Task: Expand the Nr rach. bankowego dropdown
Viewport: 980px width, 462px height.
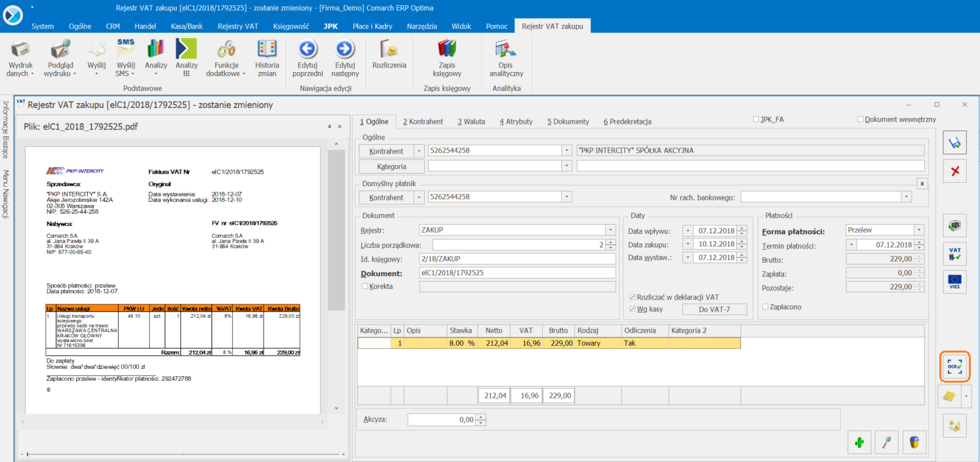Action: [x=907, y=197]
